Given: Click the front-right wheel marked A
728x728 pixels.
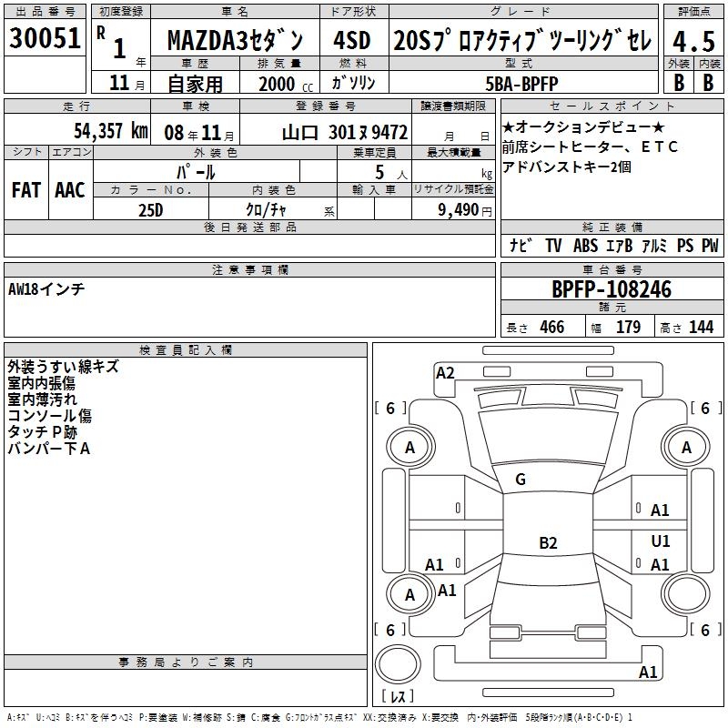Looking at the screenshot, I should [x=686, y=448].
